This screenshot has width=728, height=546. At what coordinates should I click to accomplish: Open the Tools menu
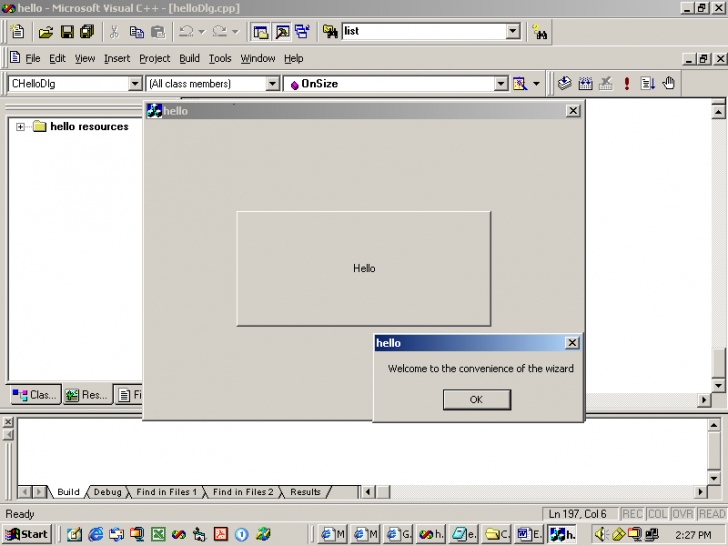220,58
